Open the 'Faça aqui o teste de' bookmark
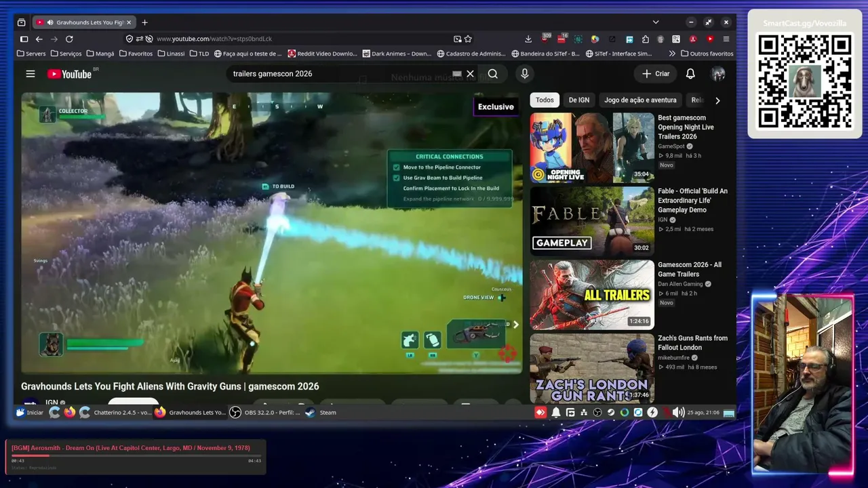Image resolution: width=868 pixels, height=488 pixels. 248,54
